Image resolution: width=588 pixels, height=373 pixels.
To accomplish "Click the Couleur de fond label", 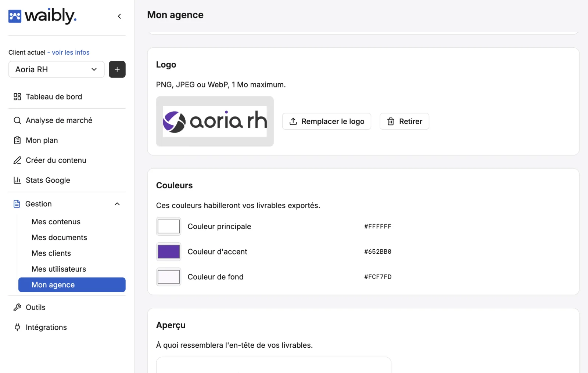I will coord(216,277).
